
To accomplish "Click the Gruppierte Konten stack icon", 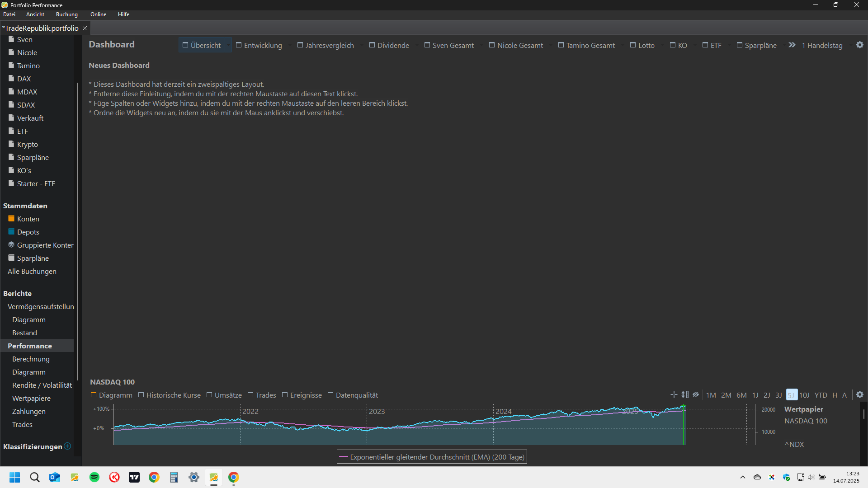I will pyautogui.click(x=11, y=245).
